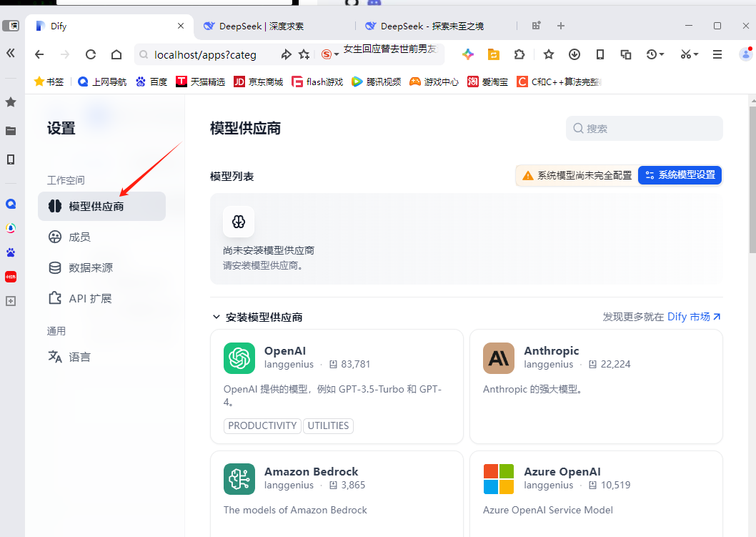
Task: Open 爱淘宝 bookmark
Action: [x=487, y=82]
